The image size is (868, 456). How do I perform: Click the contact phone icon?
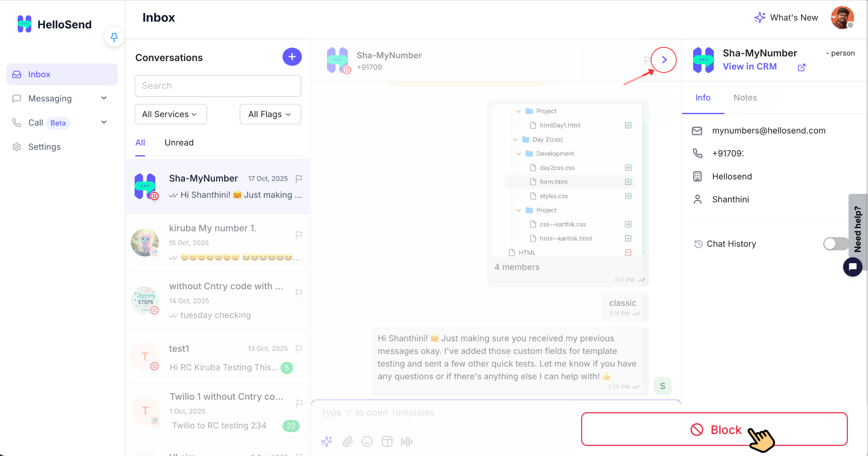coord(697,153)
